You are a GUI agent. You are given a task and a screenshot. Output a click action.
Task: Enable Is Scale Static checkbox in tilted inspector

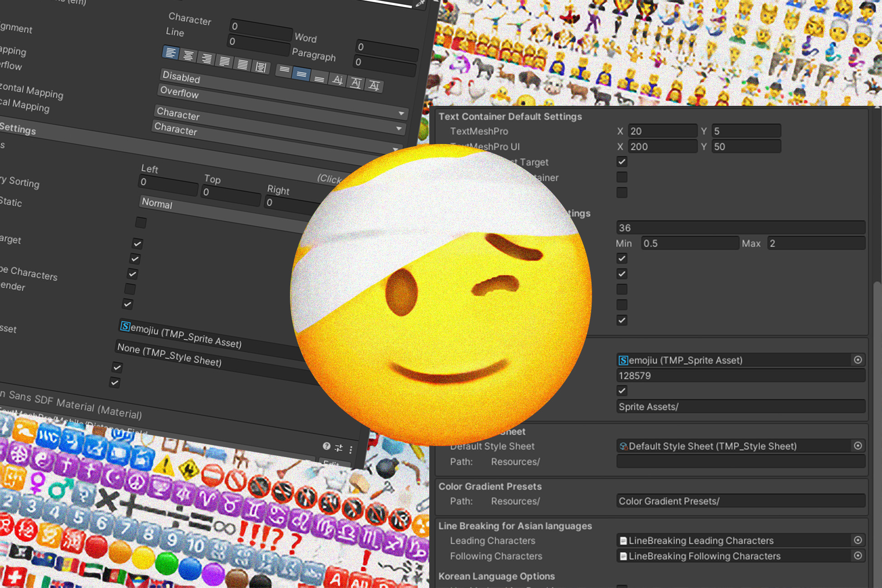141,223
